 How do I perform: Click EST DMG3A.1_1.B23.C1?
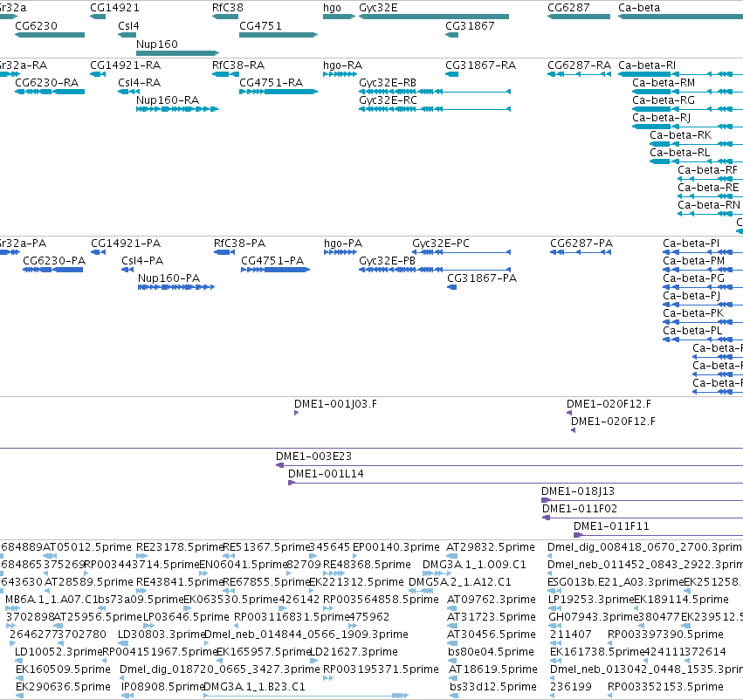pos(254,687)
